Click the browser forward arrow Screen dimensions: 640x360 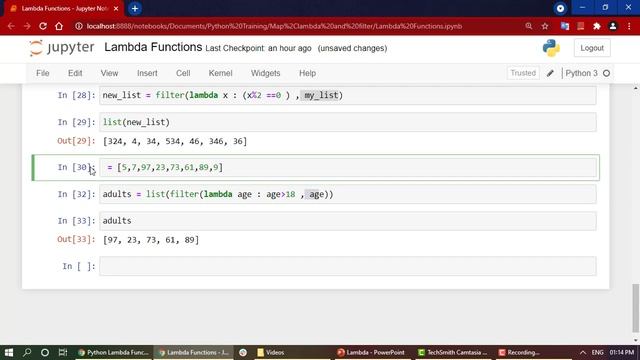click(x=27, y=26)
